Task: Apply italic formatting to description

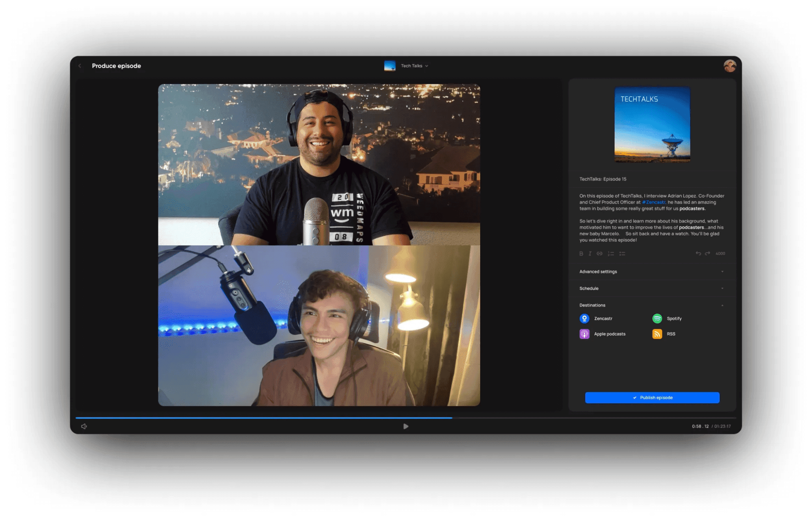Action: [x=590, y=254]
